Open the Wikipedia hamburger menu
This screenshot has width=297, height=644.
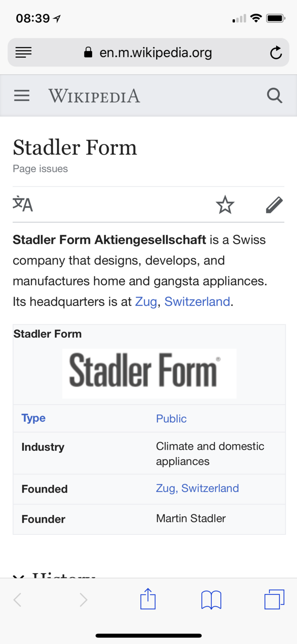(22, 96)
